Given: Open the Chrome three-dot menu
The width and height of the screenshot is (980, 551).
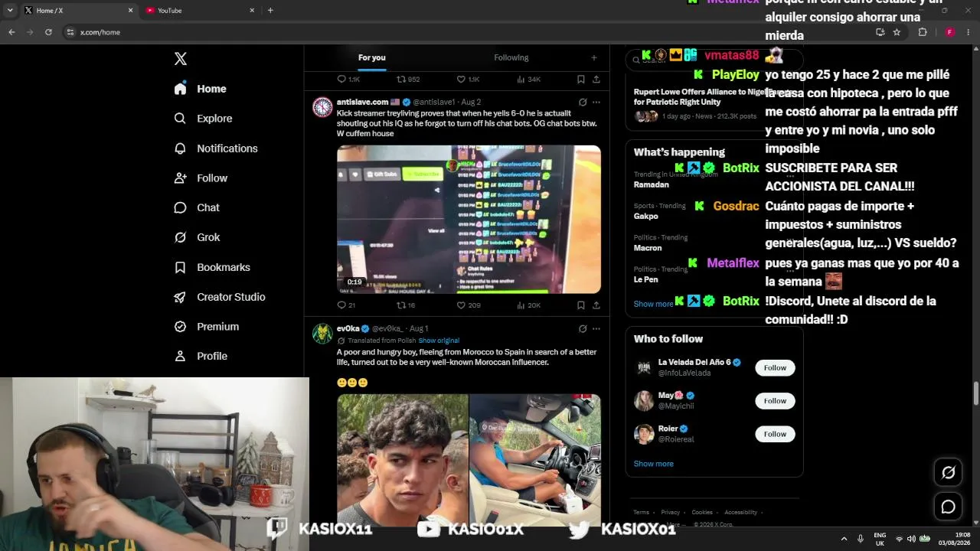Looking at the screenshot, I should 969,32.
